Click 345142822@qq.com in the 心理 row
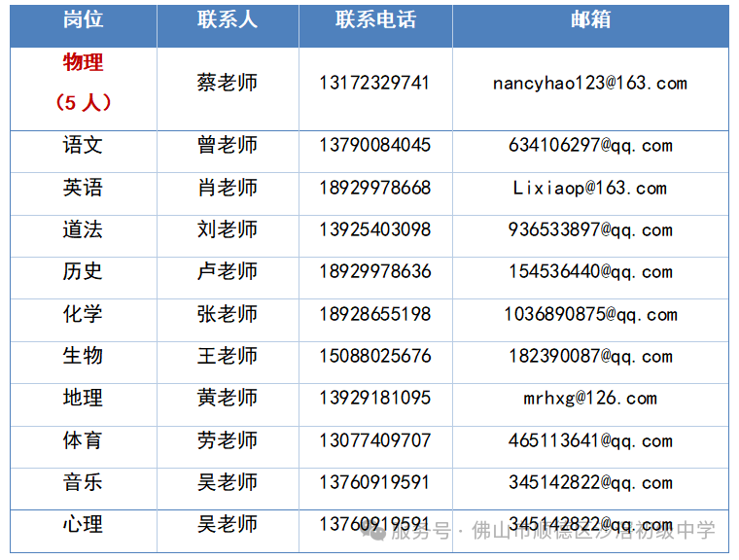This screenshot has width=739, height=560. [590, 525]
